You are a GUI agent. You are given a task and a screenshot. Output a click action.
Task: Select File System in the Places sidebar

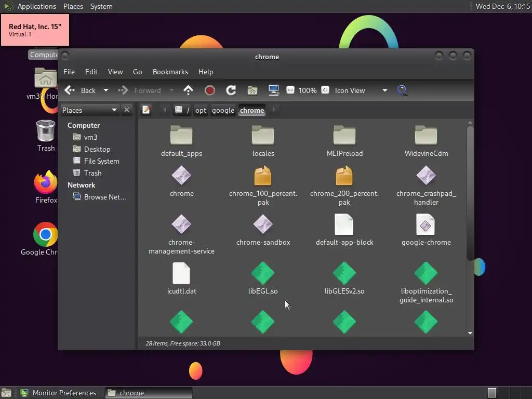tap(101, 161)
